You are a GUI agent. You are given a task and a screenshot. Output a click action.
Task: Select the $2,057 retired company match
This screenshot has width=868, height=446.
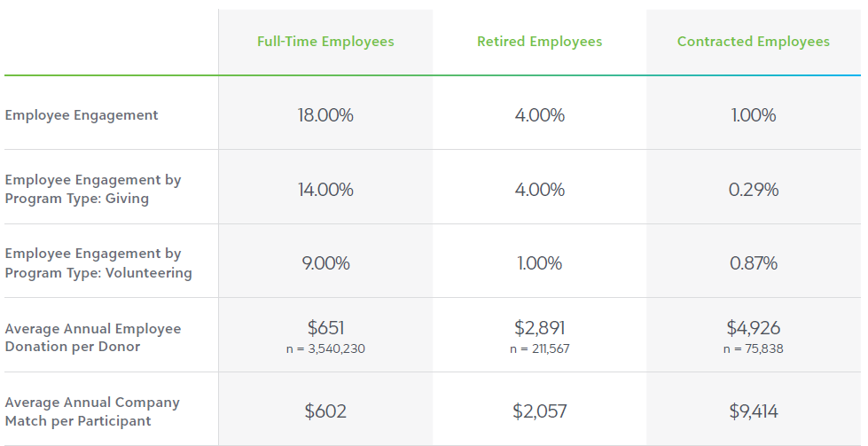(540, 411)
